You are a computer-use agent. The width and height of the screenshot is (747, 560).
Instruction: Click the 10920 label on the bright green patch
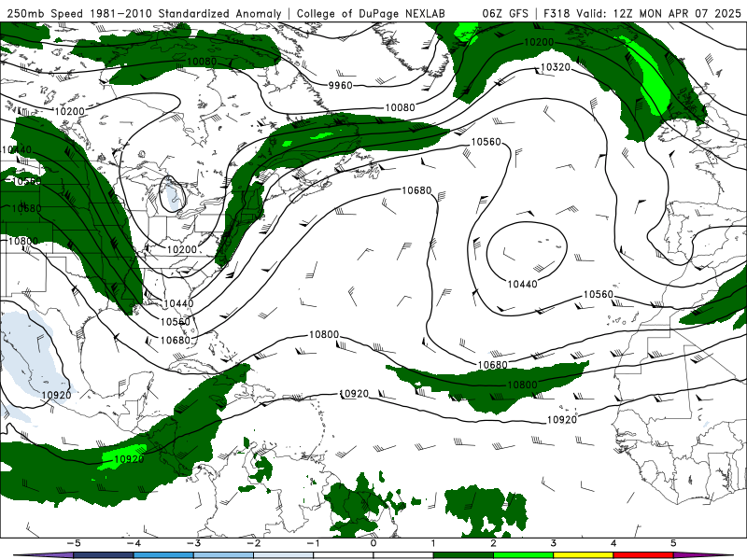(x=129, y=459)
